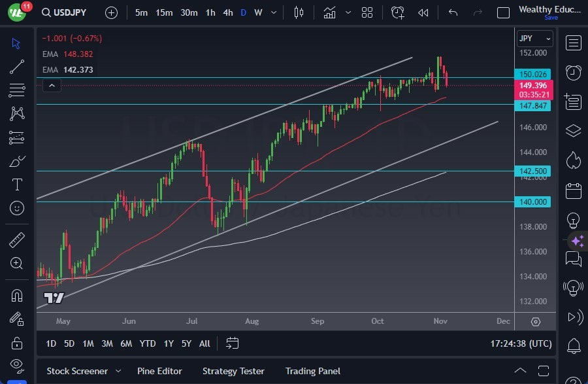Select the text annotation tool
Viewport: 588px width, 384px height.
pyautogui.click(x=16, y=184)
